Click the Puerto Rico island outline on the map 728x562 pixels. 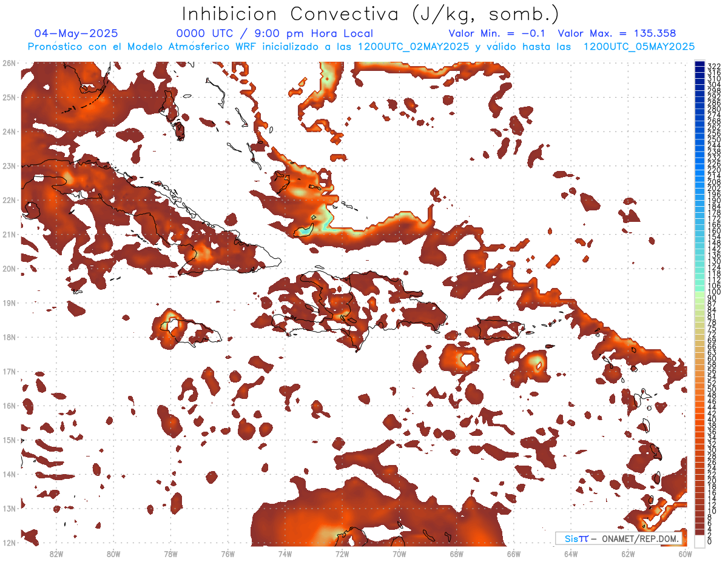(x=500, y=330)
